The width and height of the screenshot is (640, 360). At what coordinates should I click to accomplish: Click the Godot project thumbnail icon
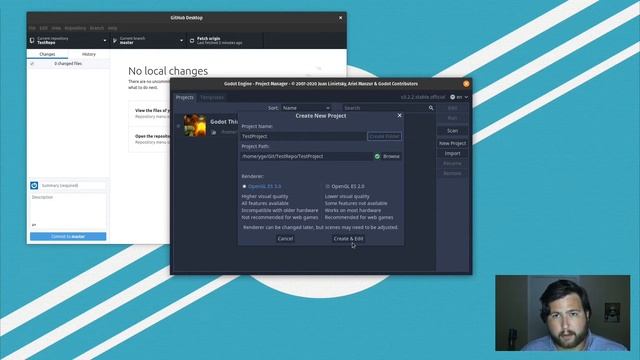[195, 125]
